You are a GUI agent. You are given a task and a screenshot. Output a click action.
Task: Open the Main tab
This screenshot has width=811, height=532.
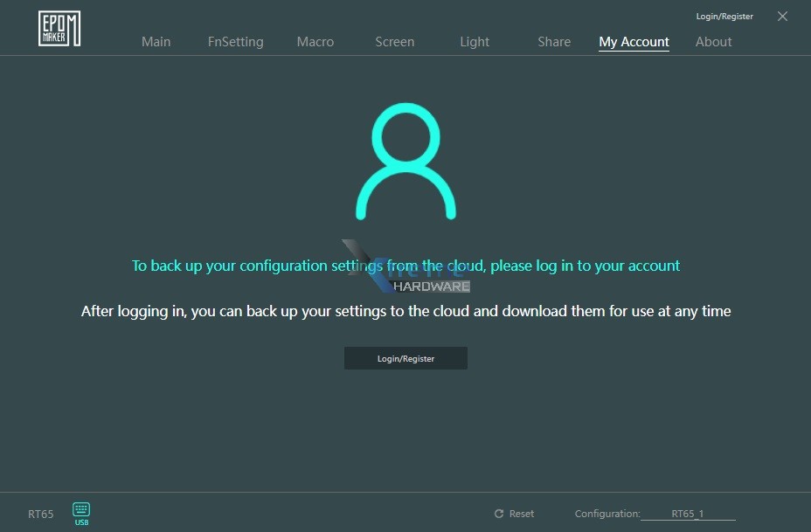tap(156, 42)
